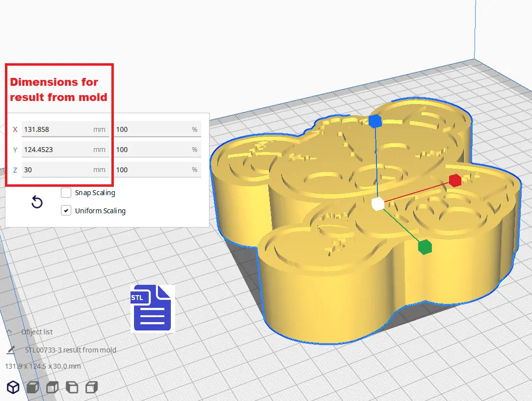Uncheck the Uniform Scaling checkbox
This screenshot has width=532, height=401.
tap(66, 211)
